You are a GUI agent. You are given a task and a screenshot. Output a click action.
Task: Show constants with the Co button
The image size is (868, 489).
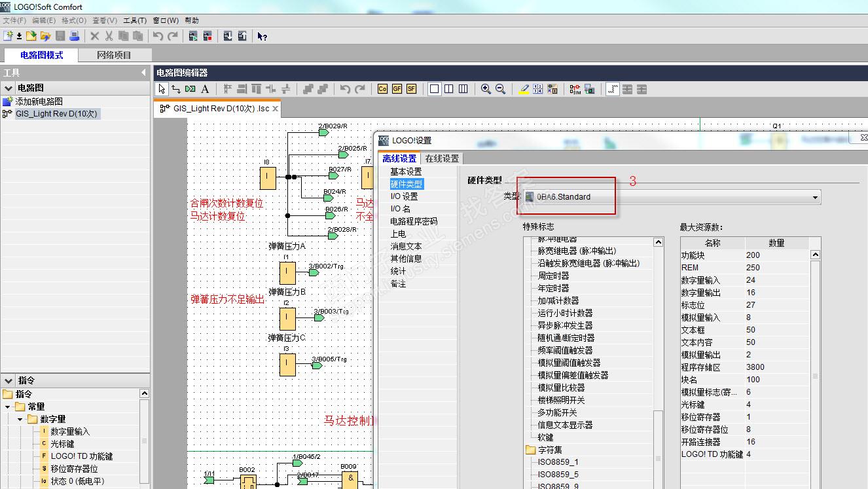[382, 89]
